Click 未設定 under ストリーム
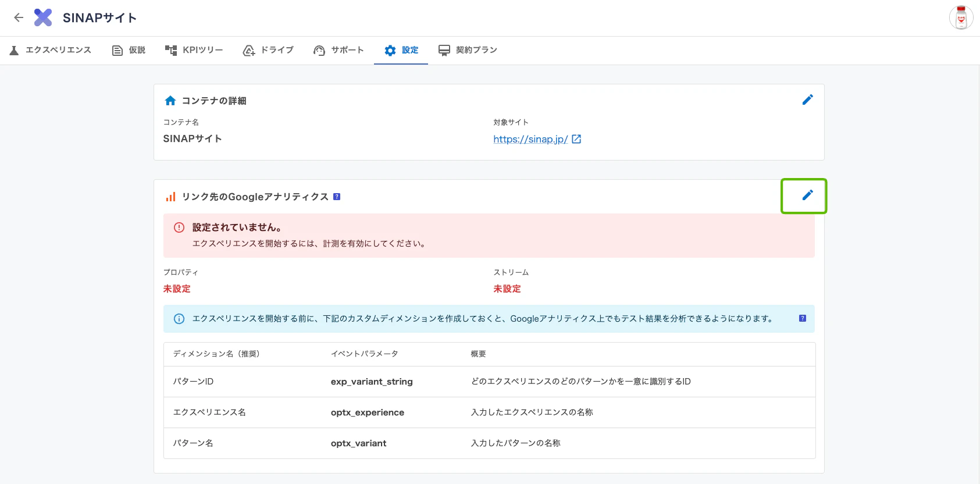The width and height of the screenshot is (980, 484). pyautogui.click(x=507, y=289)
